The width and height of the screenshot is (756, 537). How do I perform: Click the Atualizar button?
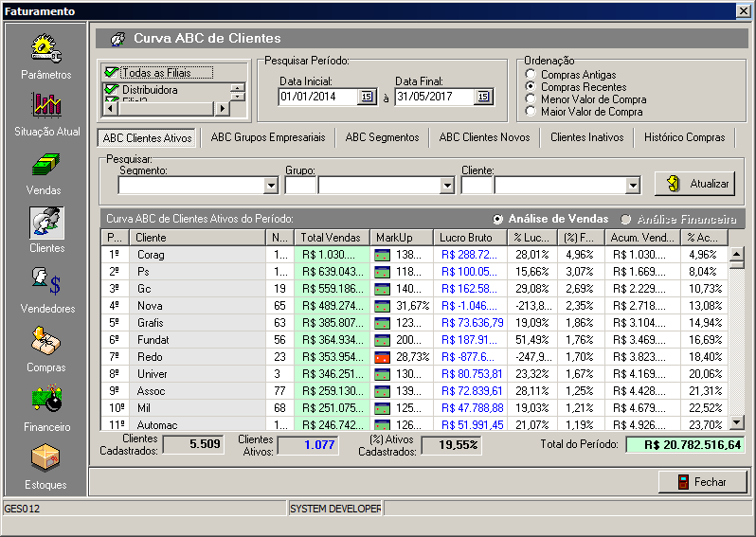tap(693, 184)
